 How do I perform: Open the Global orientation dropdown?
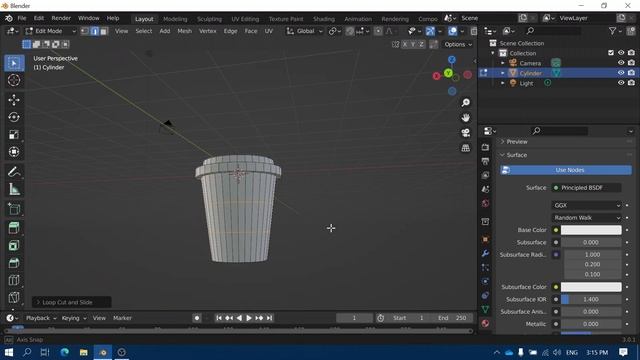304,31
